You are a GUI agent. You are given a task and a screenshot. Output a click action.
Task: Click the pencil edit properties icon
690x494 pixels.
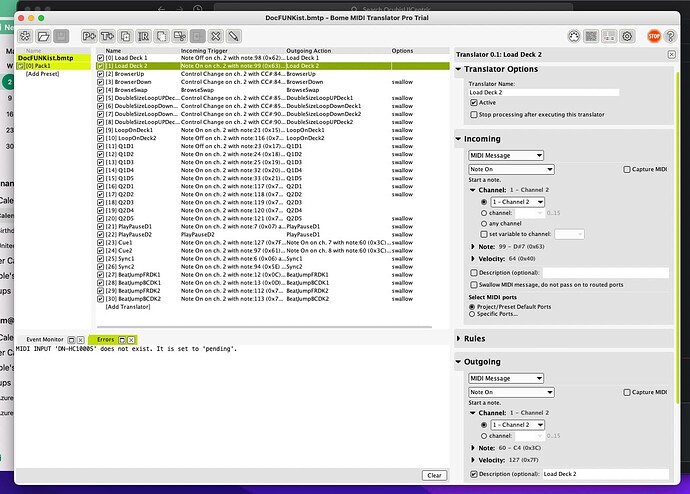click(234, 36)
